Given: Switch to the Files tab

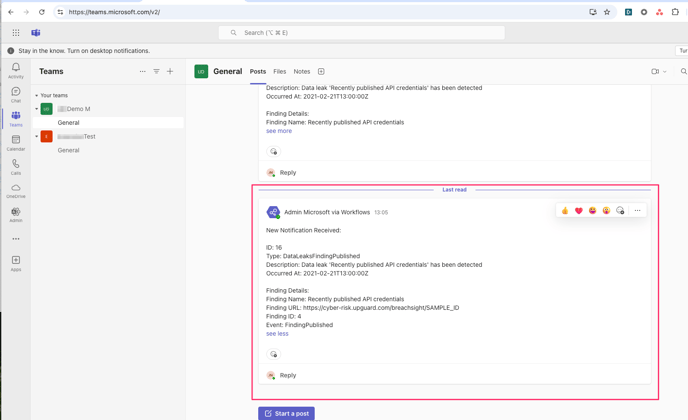Looking at the screenshot, I should [280, 72].
